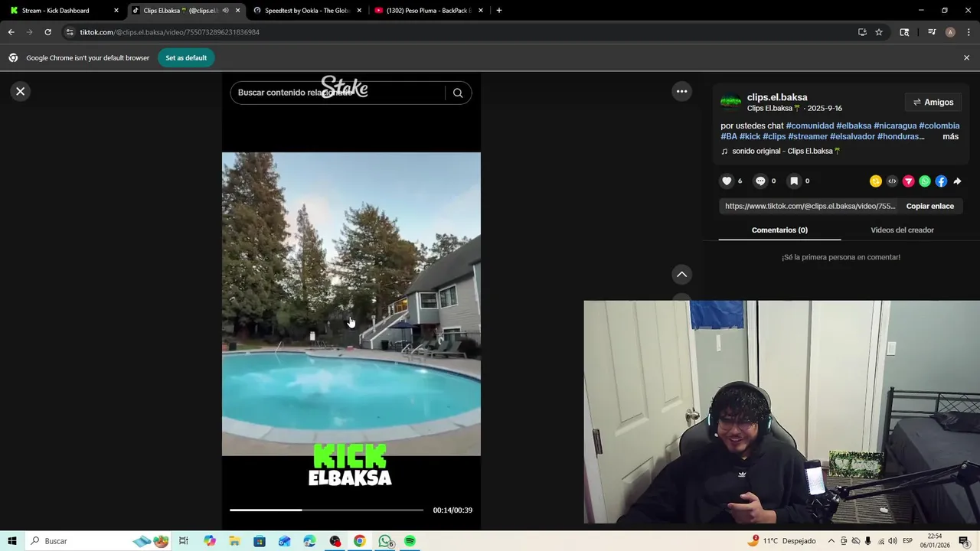Switch to Peso Pluma YouTube tab

(429, 11)
